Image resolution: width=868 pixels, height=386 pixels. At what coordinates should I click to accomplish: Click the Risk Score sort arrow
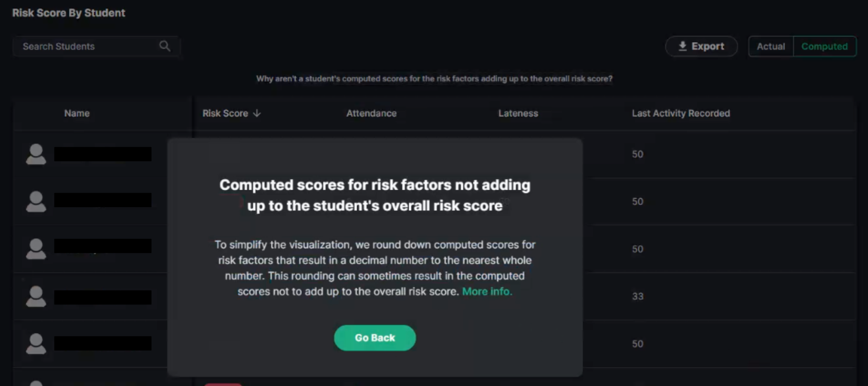point(257,113)
